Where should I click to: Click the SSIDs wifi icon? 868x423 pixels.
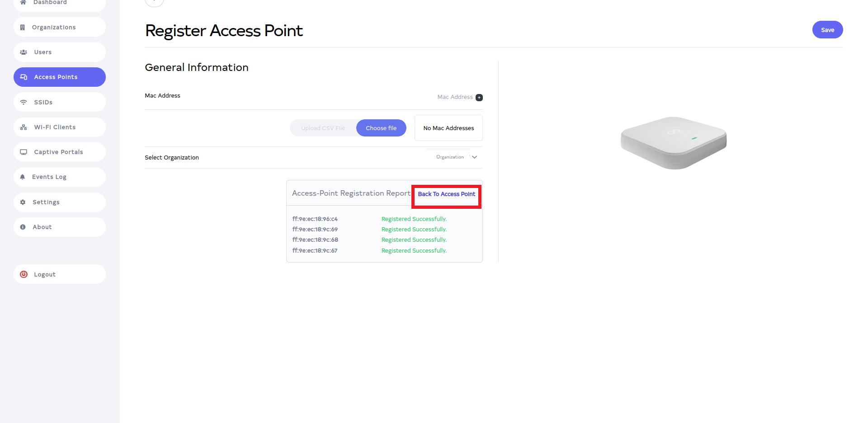pos(24,103)
